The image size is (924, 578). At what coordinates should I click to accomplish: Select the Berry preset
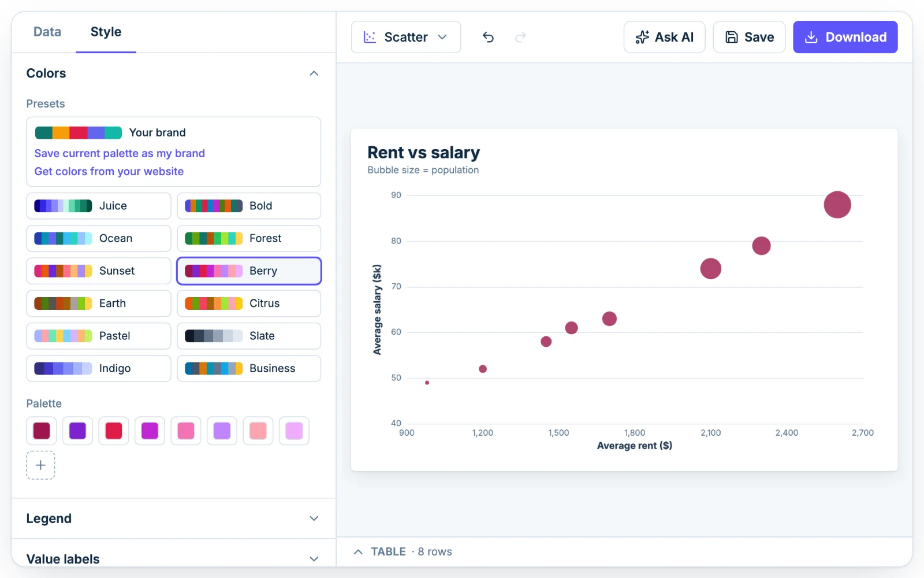pyautogui.click(x=249, y=271)
